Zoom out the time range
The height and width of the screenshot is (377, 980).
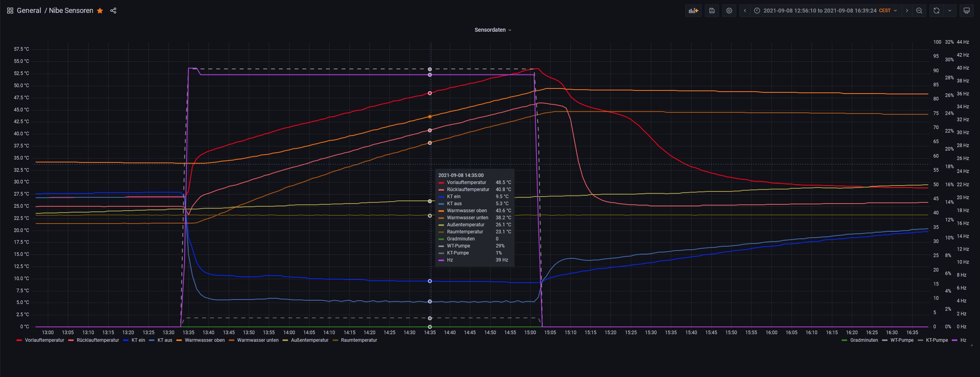(919, 11)
